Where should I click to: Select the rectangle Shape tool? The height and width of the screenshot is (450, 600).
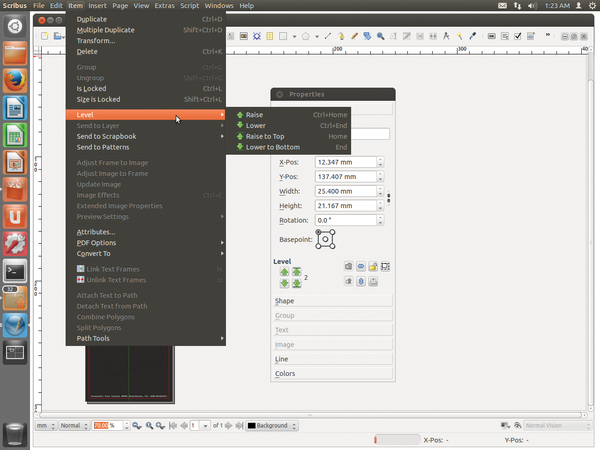[283, 36]
